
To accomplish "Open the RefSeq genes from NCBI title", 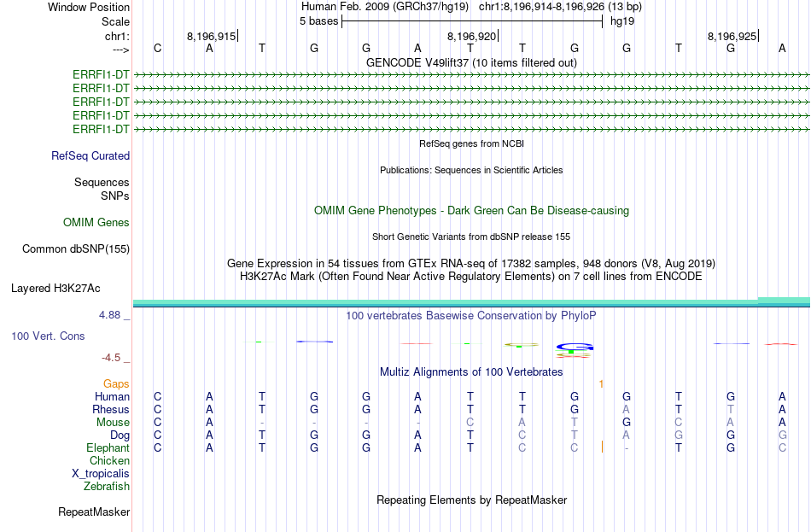I will click(471, 143).
